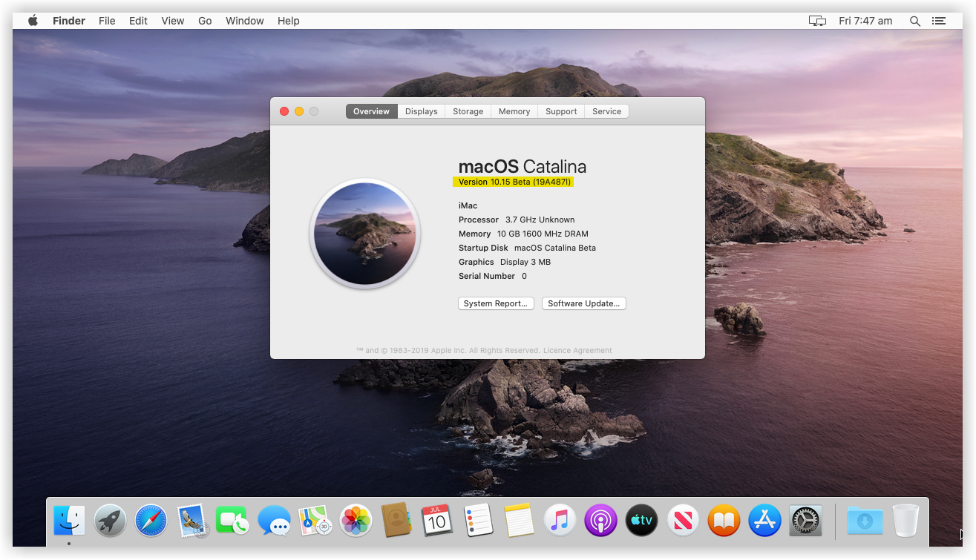Open News app in Dock

coord(683,520)
